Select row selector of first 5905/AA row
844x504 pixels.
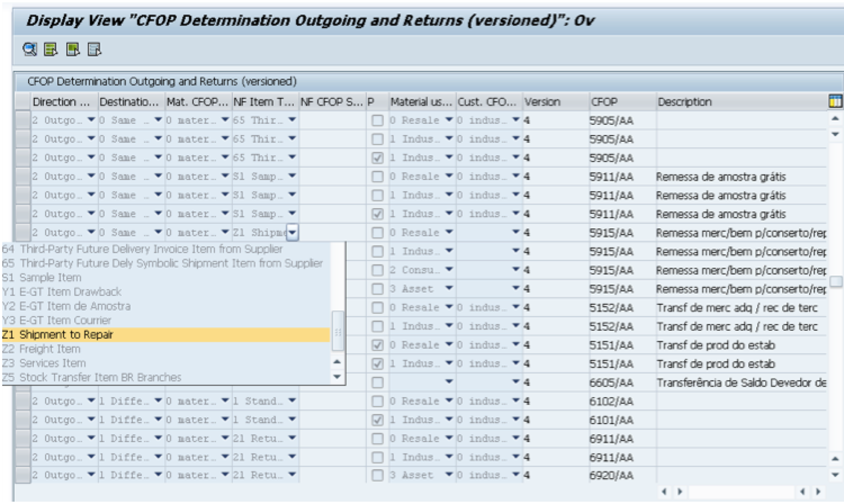coord(23,120)
